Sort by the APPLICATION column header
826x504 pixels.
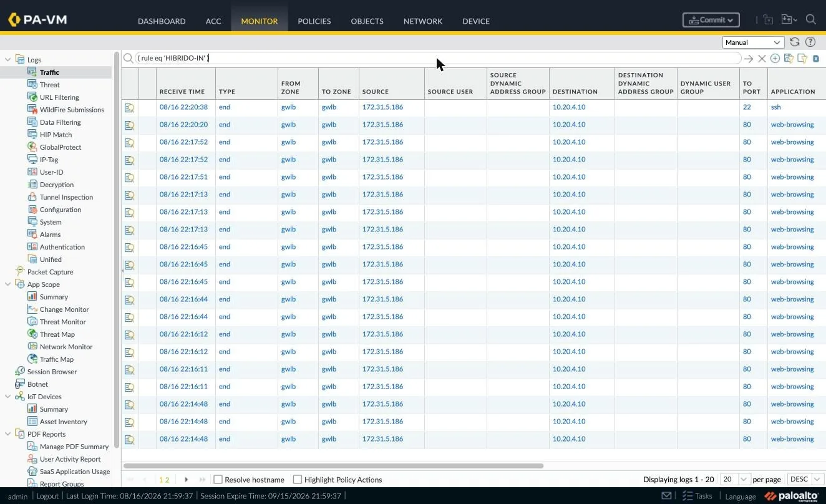point(793,92)
